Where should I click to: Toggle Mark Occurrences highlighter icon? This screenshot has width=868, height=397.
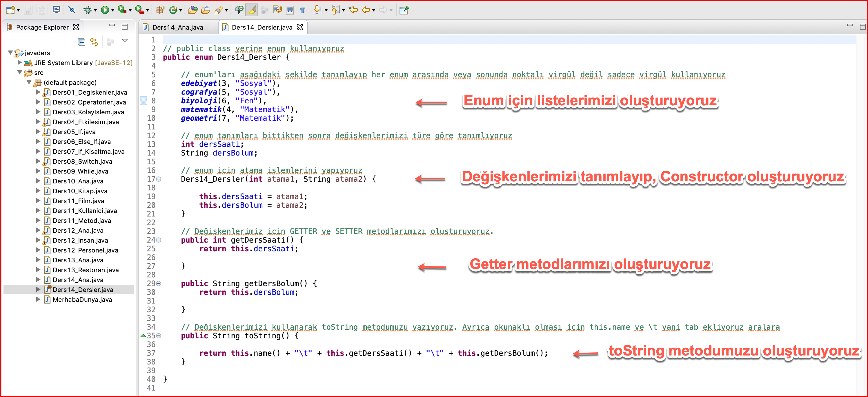click(x=252, y=10)
